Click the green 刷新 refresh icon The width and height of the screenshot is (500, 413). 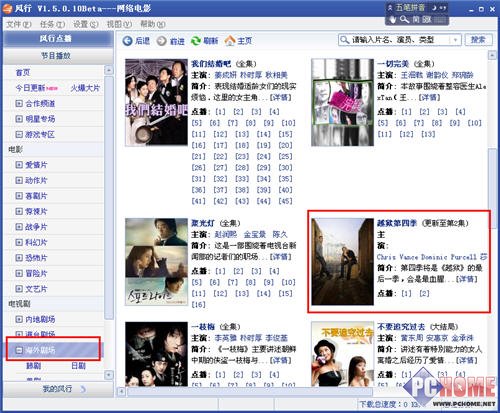(196, 41)
